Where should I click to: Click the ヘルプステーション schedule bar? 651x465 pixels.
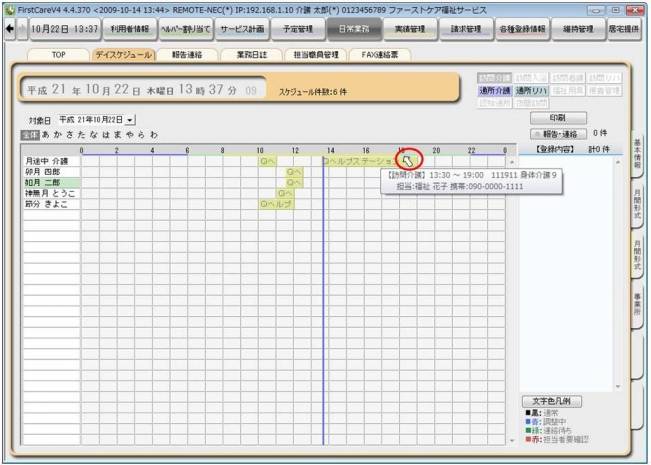click(x=360, y=160)
